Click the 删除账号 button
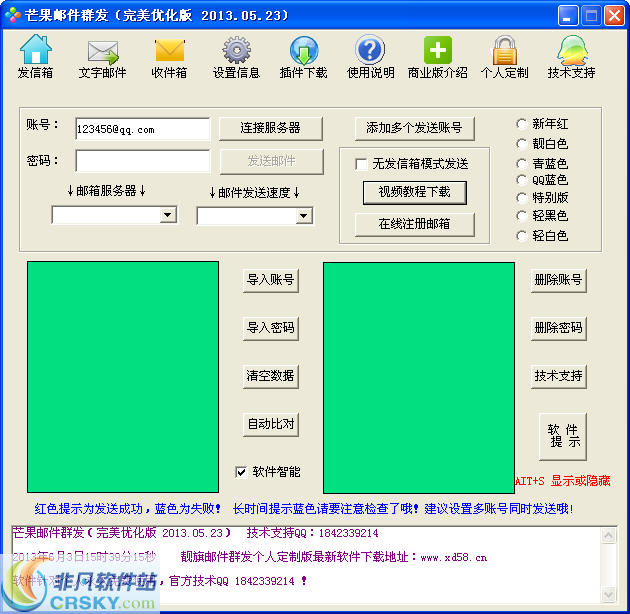Screen dimensions: 630x614 coord(558,280)
